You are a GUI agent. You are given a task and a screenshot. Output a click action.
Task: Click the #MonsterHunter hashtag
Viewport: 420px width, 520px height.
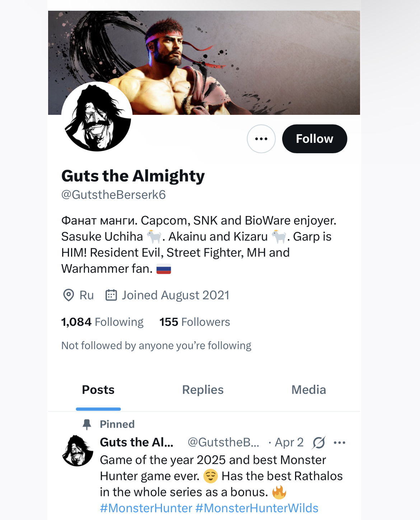146,508
